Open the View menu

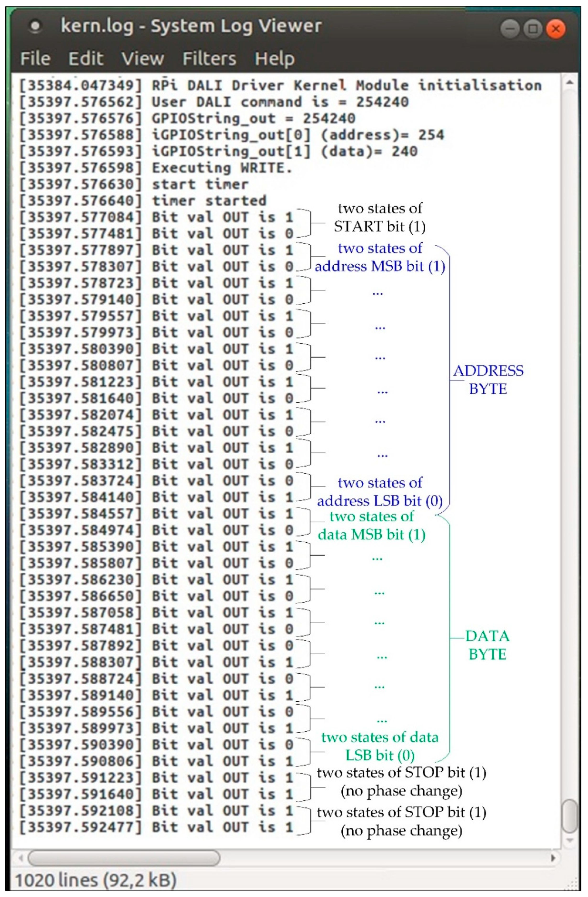click(x=143, y=59)
